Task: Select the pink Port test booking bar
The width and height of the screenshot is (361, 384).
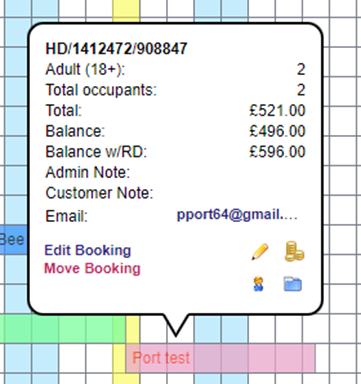Action: pyautogui.click(x=220, y=358)
